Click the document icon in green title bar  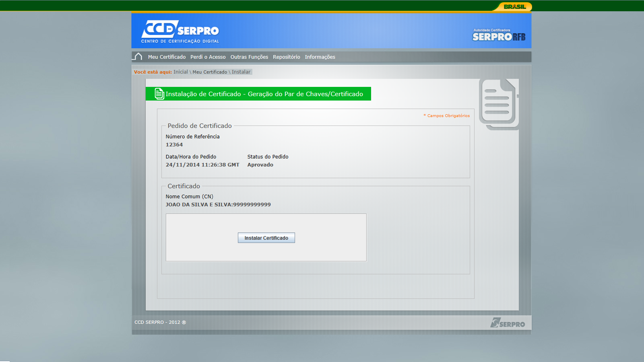pyautogui.click(x=159, y=94)
